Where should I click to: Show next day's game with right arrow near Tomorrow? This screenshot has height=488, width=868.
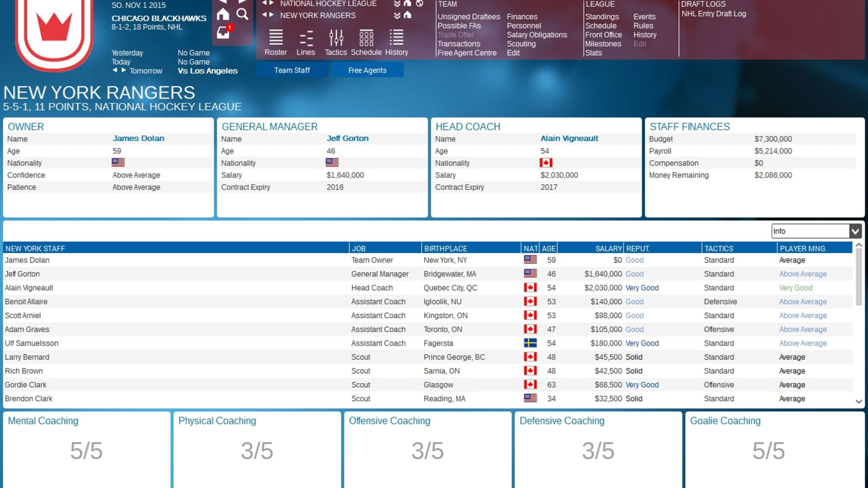(123, 70)
